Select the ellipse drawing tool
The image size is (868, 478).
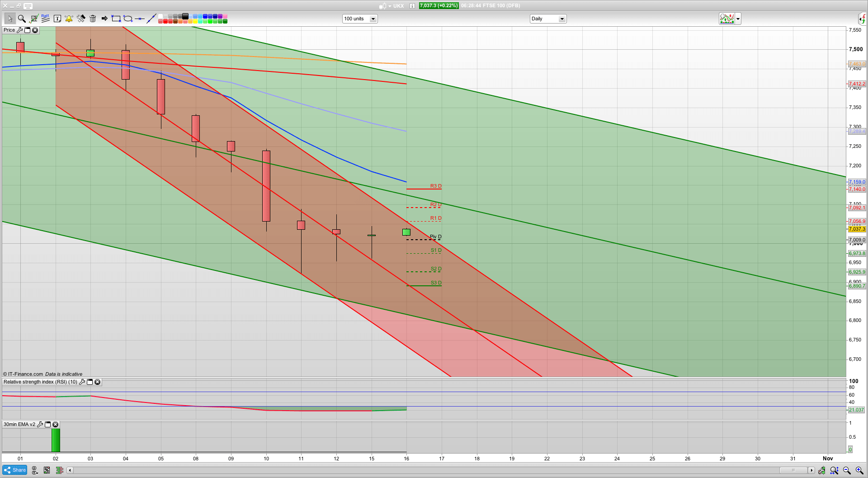point(128,19)
